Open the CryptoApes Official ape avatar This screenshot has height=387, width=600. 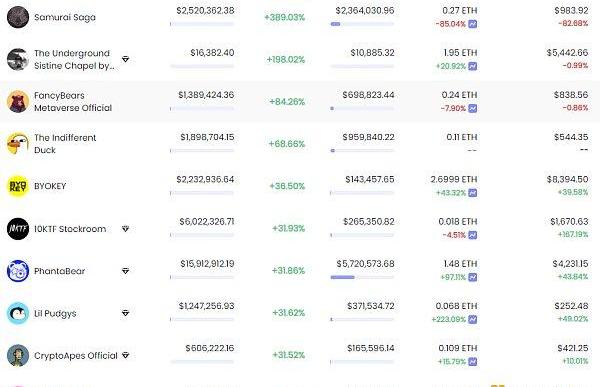tap(18, 355)
